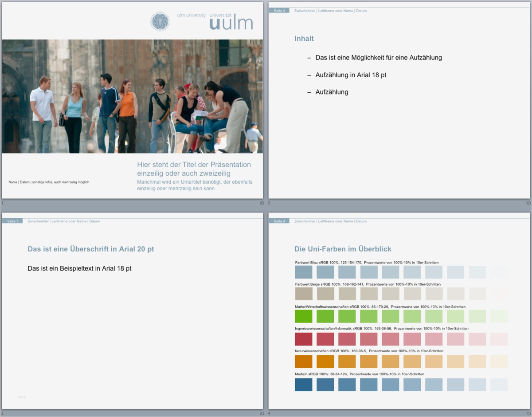
Task: Click the Universität Ulm circular seal emblem
Action: 160,21
